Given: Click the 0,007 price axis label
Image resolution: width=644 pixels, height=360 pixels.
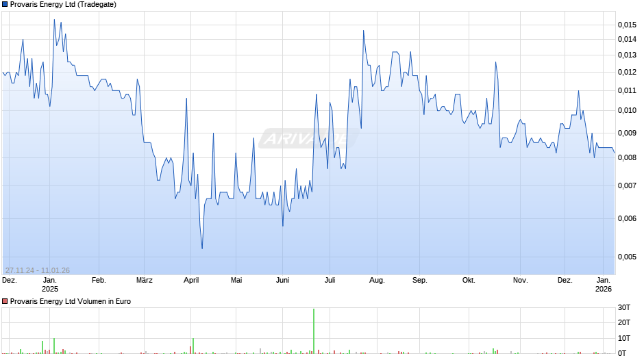Looking at the screenshot, I should tap(627, 186).
